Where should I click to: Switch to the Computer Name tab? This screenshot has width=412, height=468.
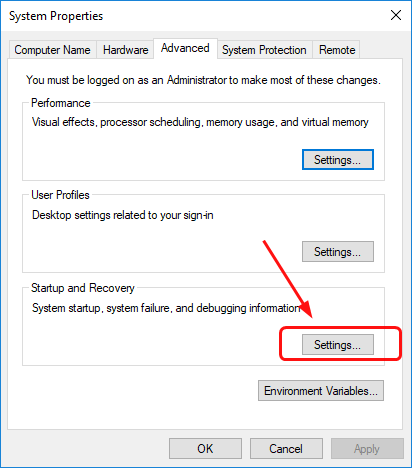click(x=53, y=50)
